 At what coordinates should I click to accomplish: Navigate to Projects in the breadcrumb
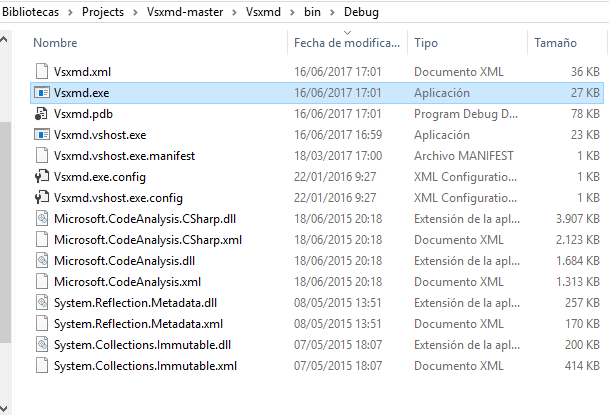[103, 12]
